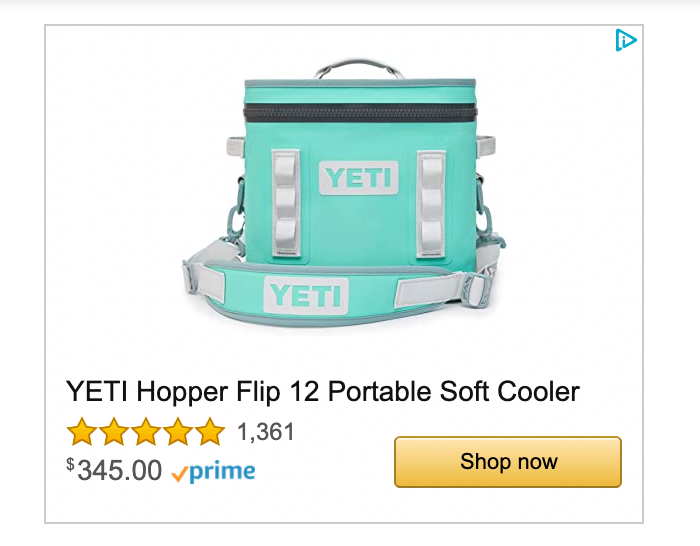Select the fourth rating star

[x=177, y=433]
